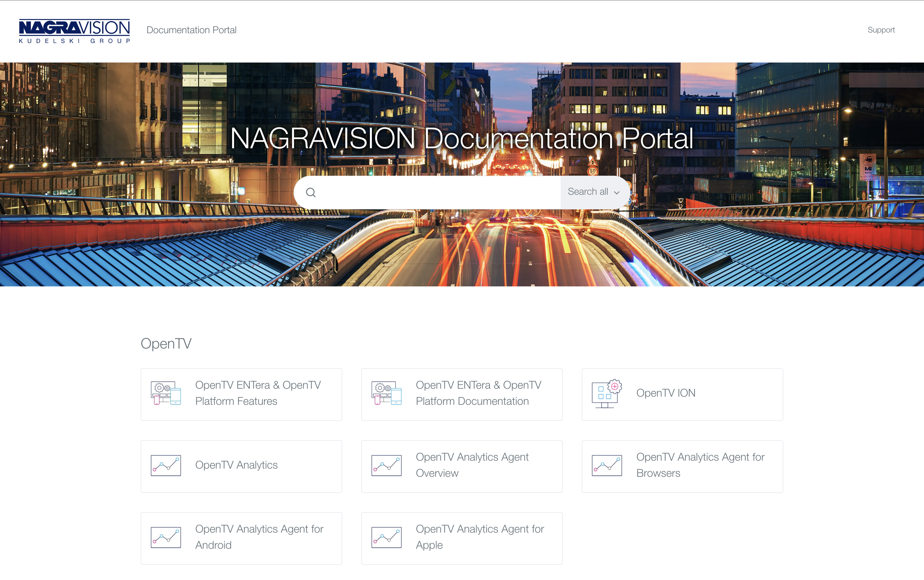This screenshot has width=924, height=580.
Task: Open OpenTV Analytics Agent for Apple link
Action: point(480,537)
